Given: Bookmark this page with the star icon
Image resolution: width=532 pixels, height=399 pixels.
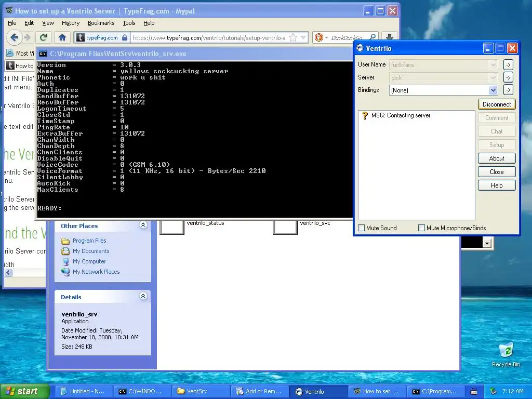Looking at the screenshot, I should tap(293, 37).
